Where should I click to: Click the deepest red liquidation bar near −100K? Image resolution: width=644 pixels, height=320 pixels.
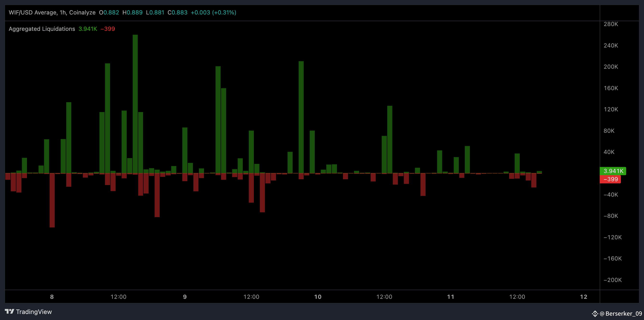tap(52, 200)
